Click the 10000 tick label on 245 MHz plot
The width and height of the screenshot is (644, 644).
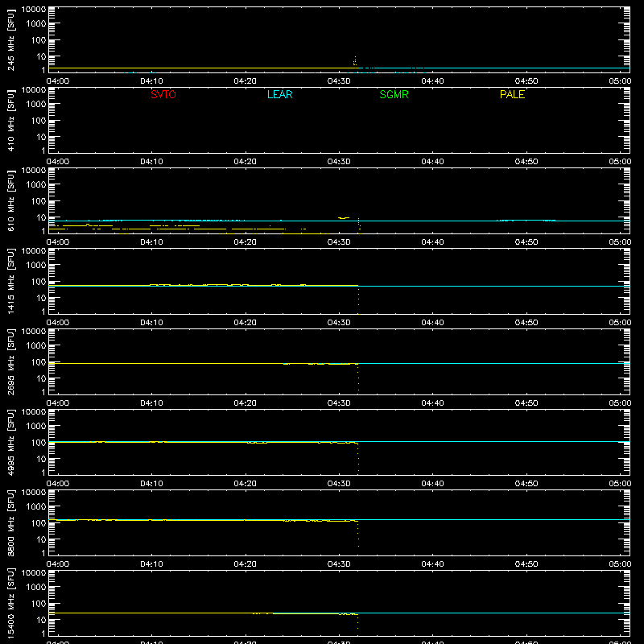tap(34, 10)
